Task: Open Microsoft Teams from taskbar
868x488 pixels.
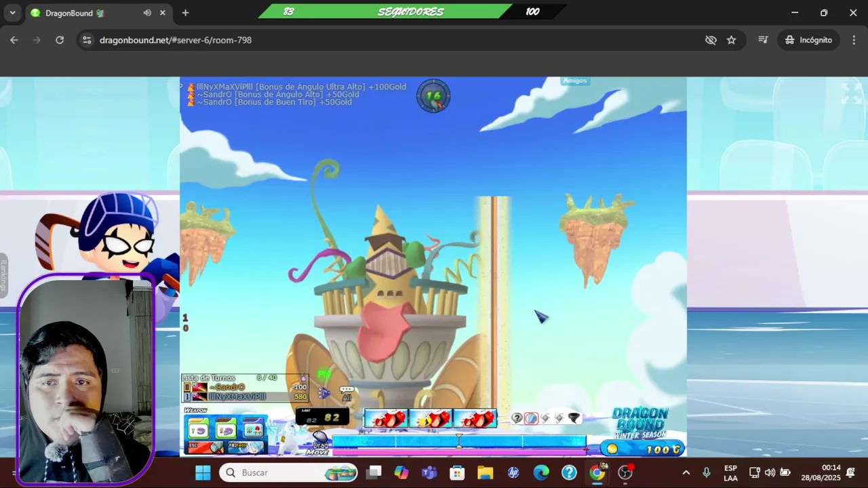Action: (429, 472)
